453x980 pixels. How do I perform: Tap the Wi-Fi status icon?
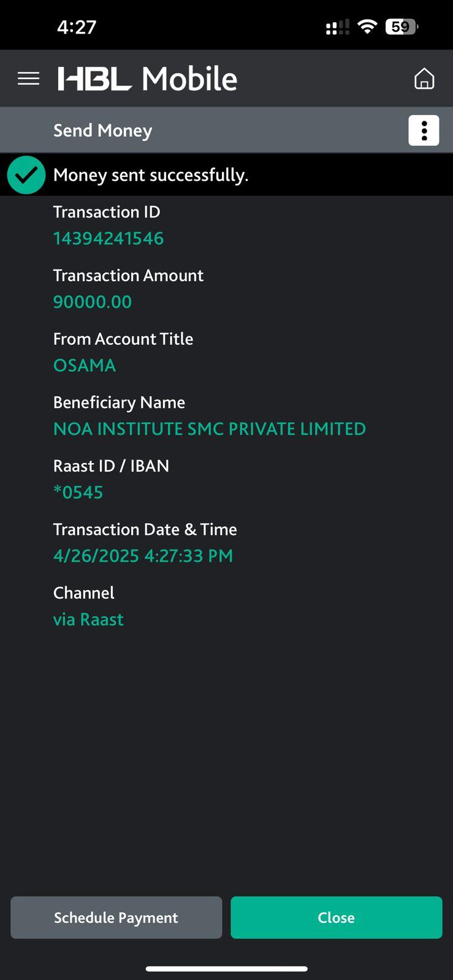[367, 27]
